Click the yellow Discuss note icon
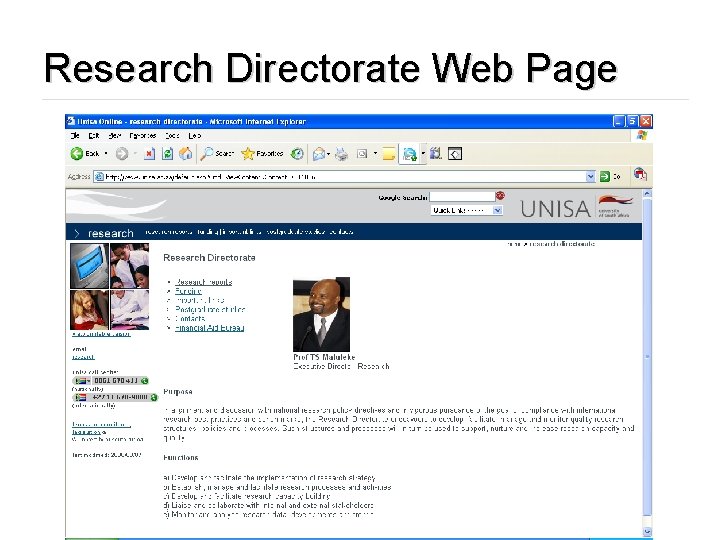720x540 pixels. [x=388, y=153]
